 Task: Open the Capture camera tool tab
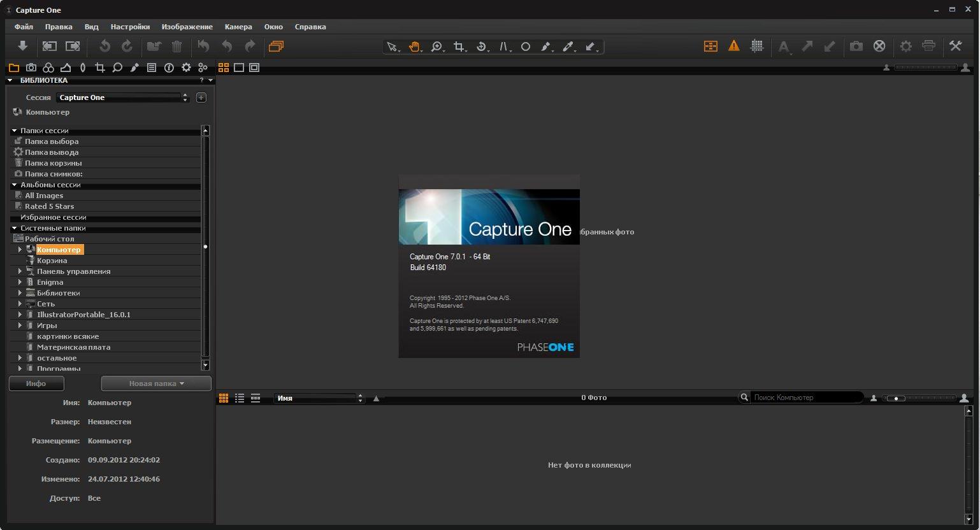pyautogui.click(x=31, y=68)
